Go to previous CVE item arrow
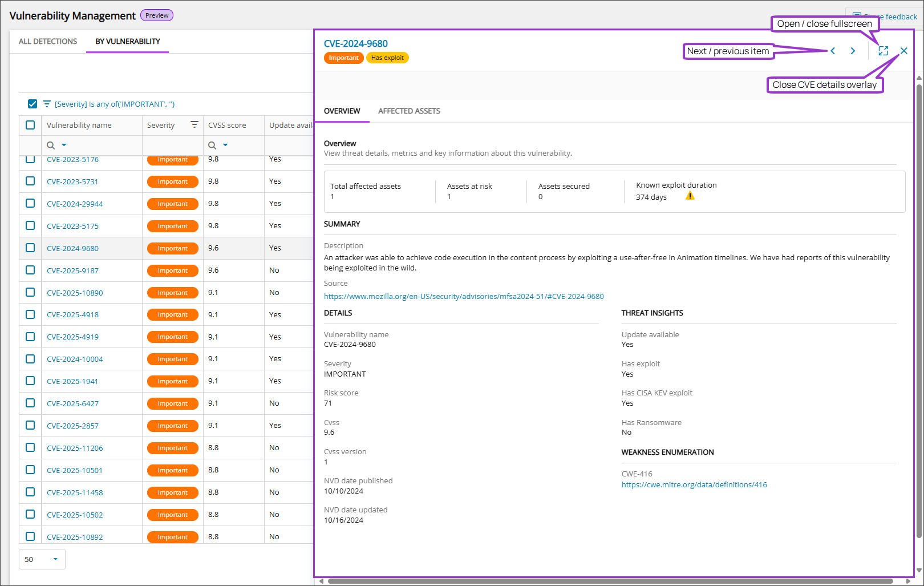Image resolution: width=924 pixels, height=586 pixels. click(833, 51)
